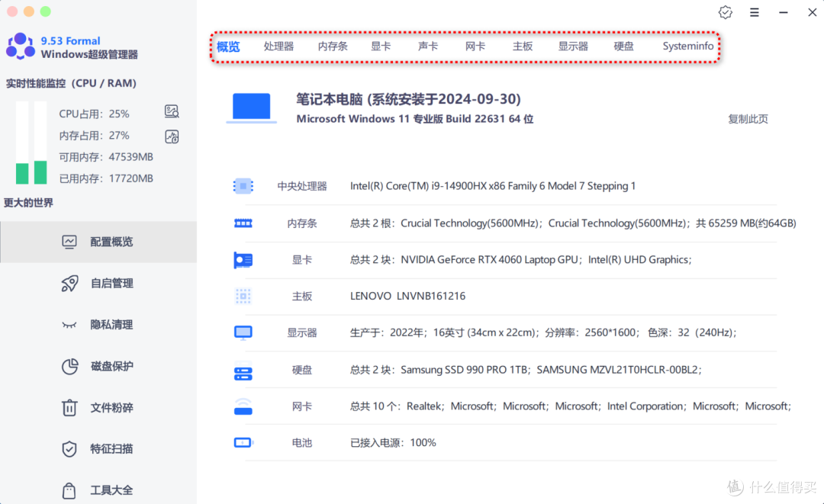This screenshot has height=504, width=824.
Task: Click the i9-14900HX processor description
Action: [492, 186]
